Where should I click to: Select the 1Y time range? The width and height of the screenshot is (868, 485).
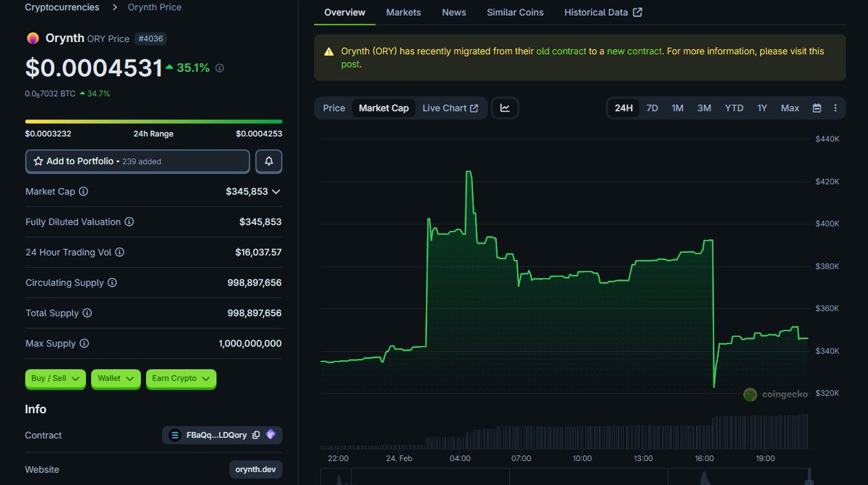(762, 108)
